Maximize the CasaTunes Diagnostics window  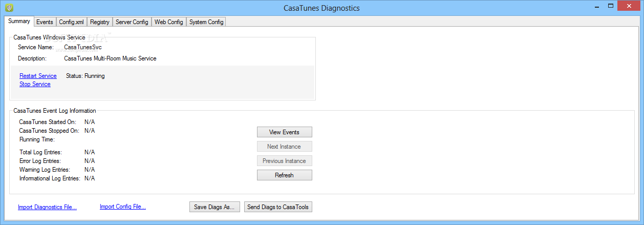pyautogui.click(x=611, y=6)
